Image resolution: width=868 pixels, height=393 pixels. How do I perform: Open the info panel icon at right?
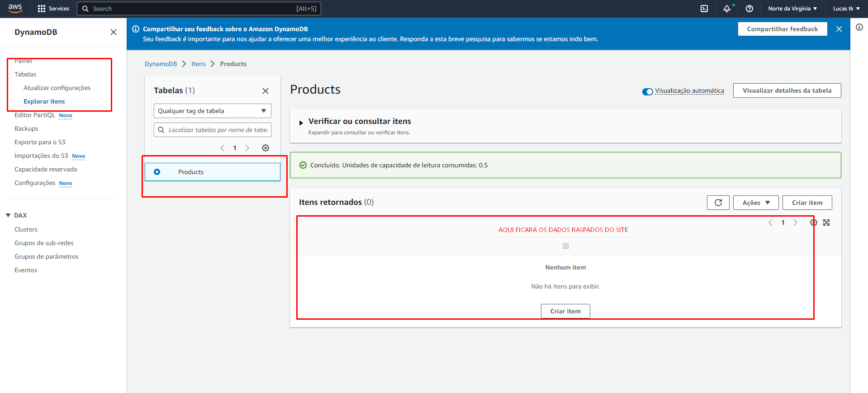(859, 27)
